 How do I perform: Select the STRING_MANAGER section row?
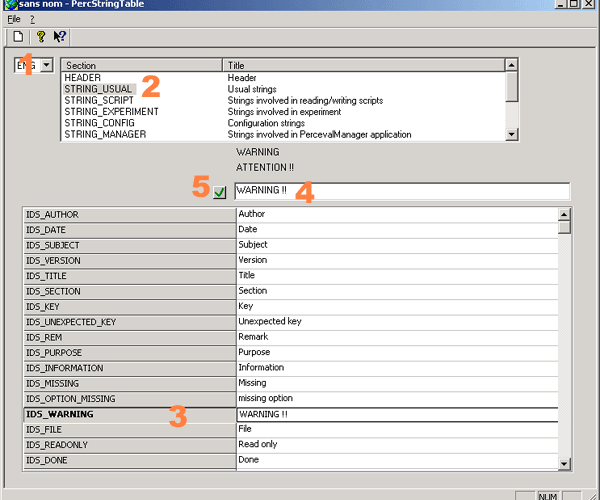pyautogui.click(x=105, y=134)
